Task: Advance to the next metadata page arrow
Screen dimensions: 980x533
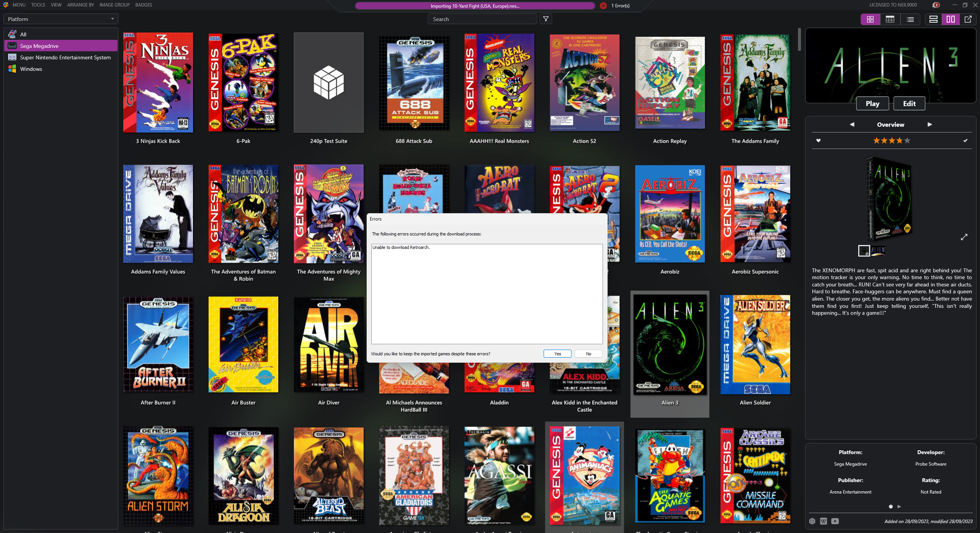Action: coord(899,507)
